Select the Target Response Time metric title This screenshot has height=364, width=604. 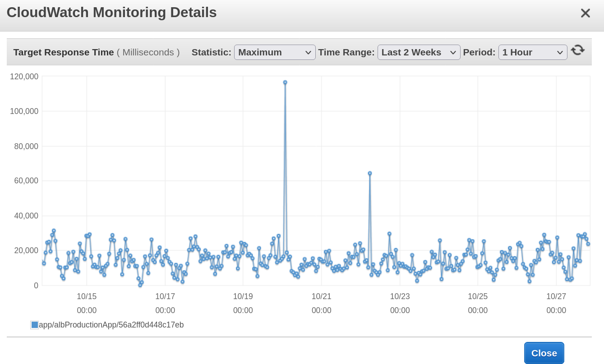[x=63, y=52]
